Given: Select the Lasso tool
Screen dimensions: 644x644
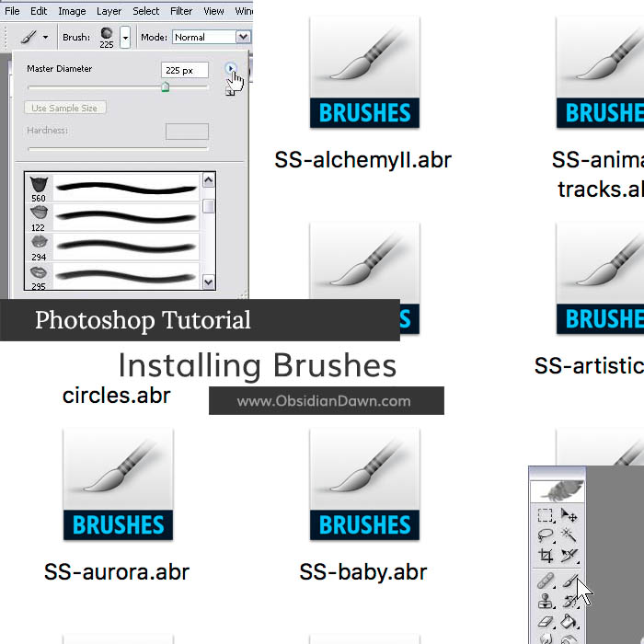Looking at the screenshot, I should point(545,535).
